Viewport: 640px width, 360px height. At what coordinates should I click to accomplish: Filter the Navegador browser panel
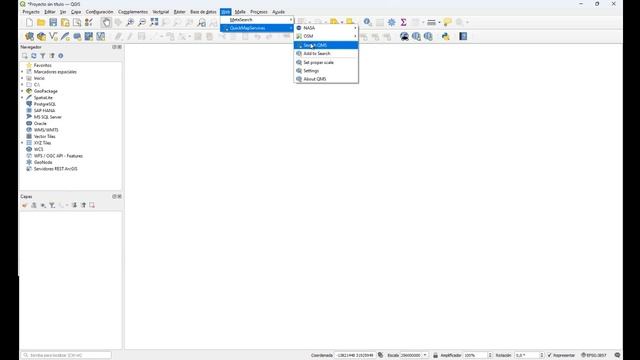43,56
